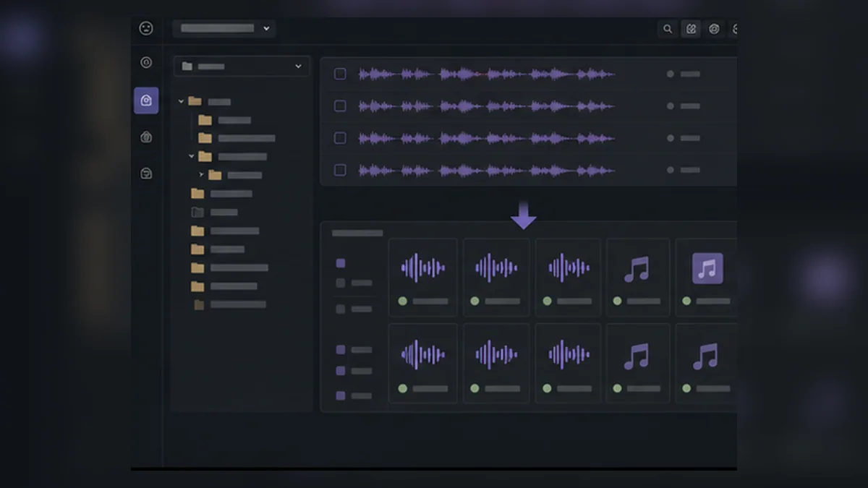Click the smiley face logo icon

coord(146,28)
